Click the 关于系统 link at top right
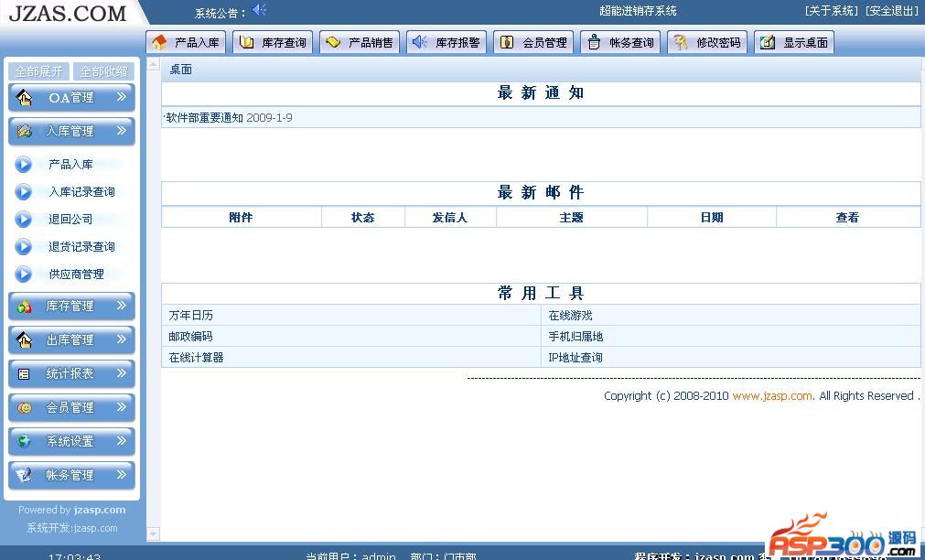Screen dimensions: 925x560 point(832,11)
